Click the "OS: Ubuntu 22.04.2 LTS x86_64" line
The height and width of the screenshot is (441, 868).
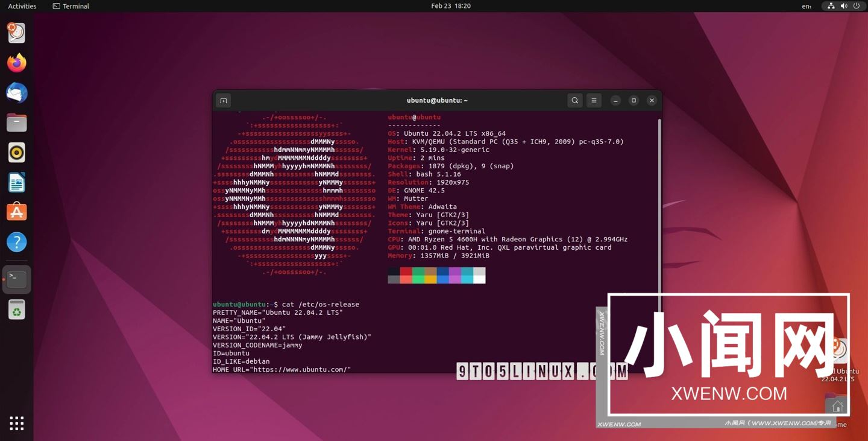447,134
